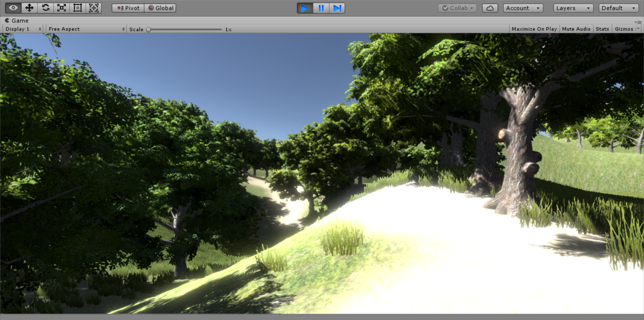
Task: Open the Account dropdown
Action: [523, 8]
